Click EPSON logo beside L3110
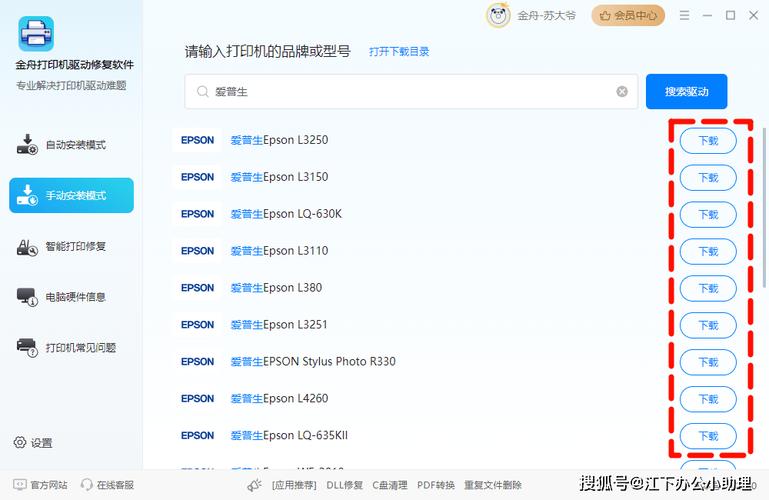Image resolution: width=769 pixels, height=500 pixels. coord(197,251)
